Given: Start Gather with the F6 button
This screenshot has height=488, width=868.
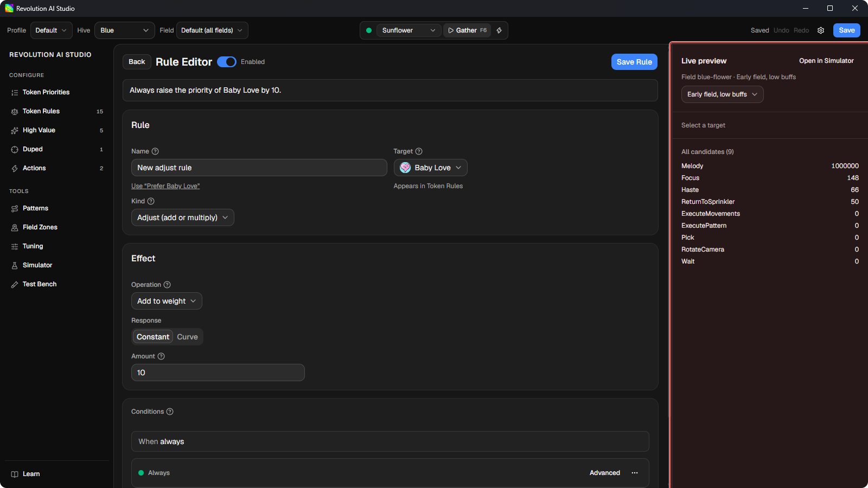Looking at the screenshot, I should coord(467,30).
